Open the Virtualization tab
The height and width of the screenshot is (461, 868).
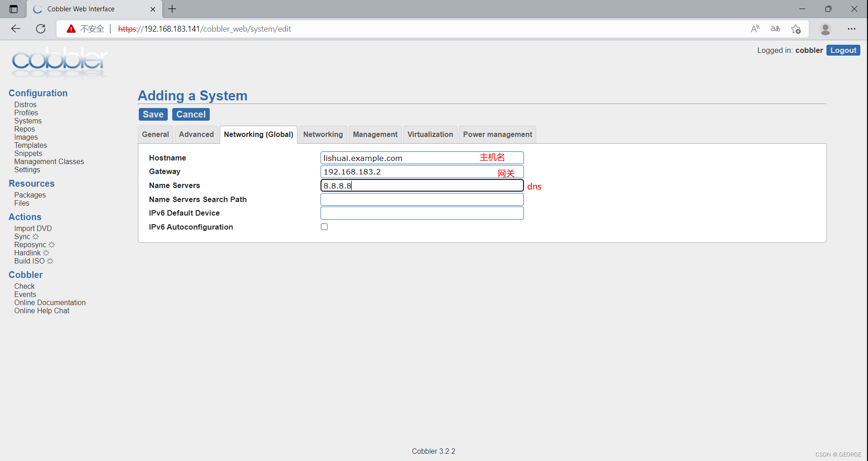pyautogui.click(x=430, y=135)
